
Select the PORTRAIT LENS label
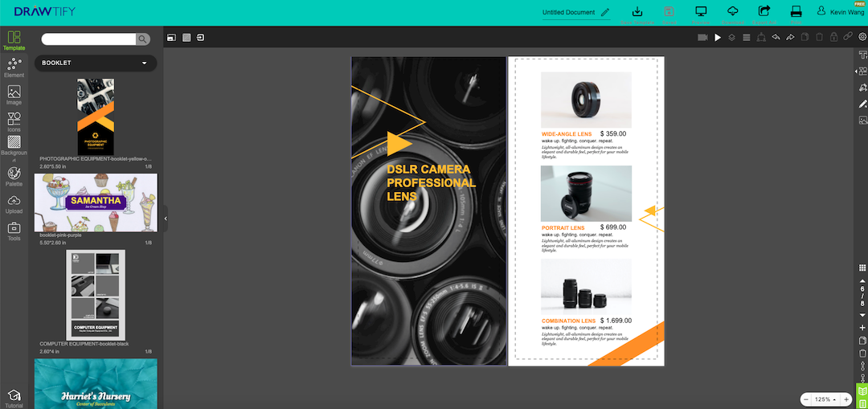tap(563, 228)
